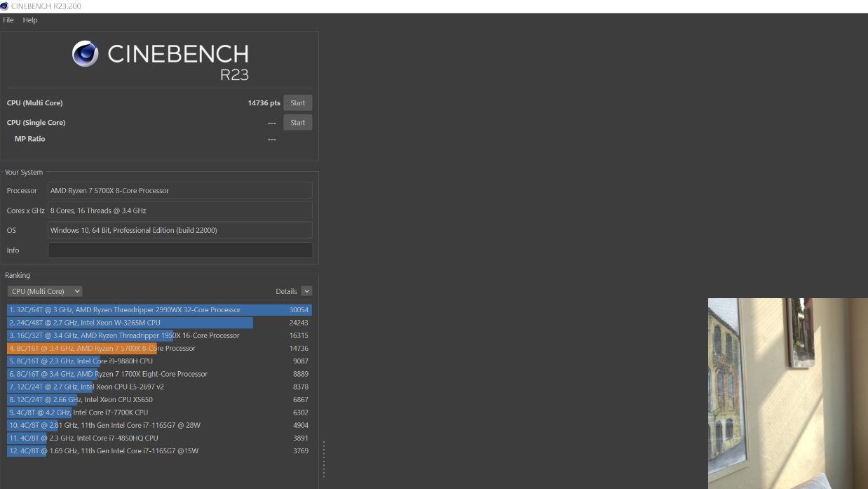Select the i7-1165G7 @15W ranking row
Image resolution: width=868 pixels, height=489 pixels.
159,451
